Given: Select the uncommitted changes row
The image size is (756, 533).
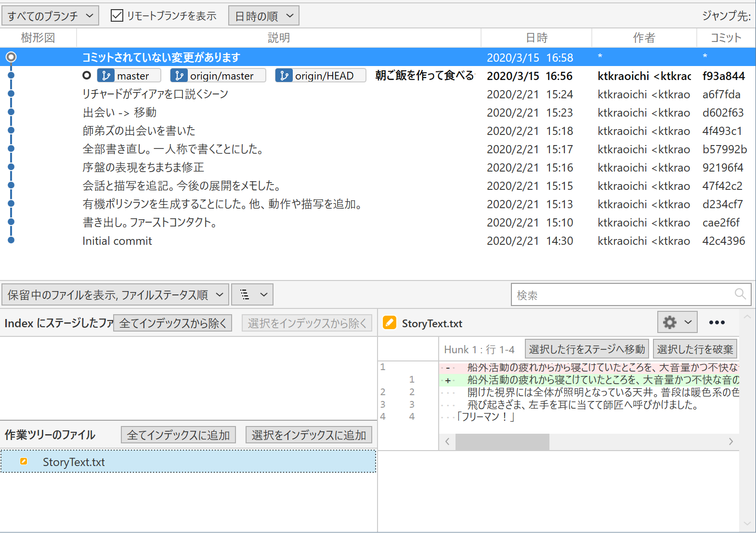Looking at the screenshot, I should pyautogui.click(x=378, y=57).
